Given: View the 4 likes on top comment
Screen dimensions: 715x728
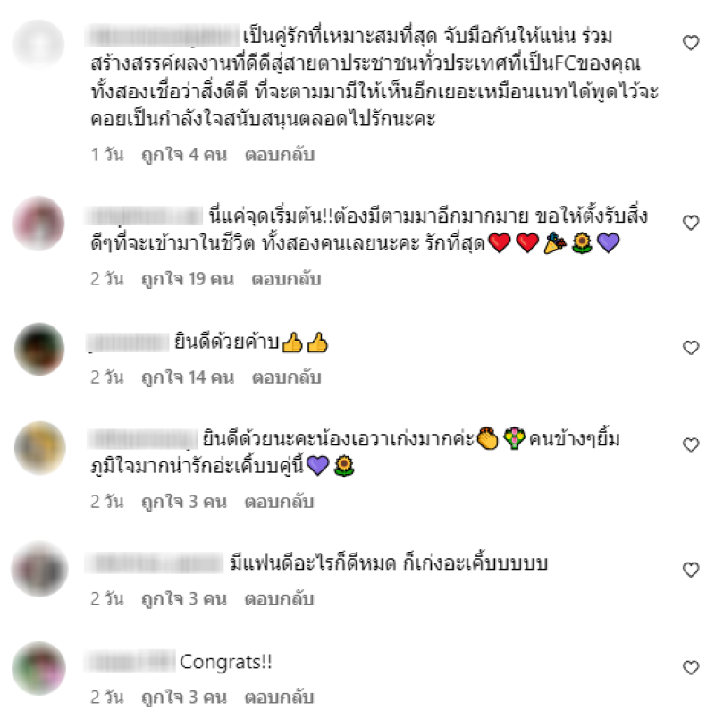Looking at the screenshot, I should click(x=184, y=155).
